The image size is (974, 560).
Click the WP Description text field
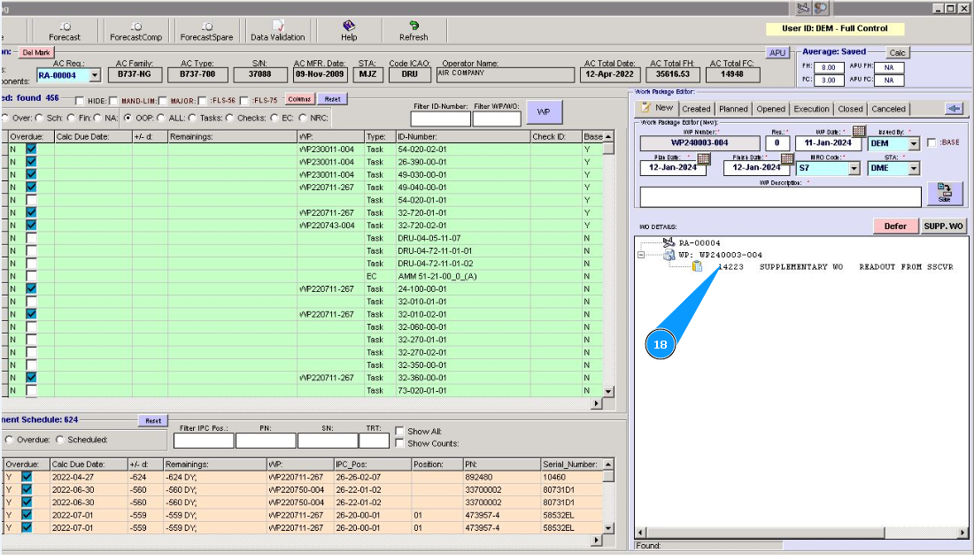(780, 196)
